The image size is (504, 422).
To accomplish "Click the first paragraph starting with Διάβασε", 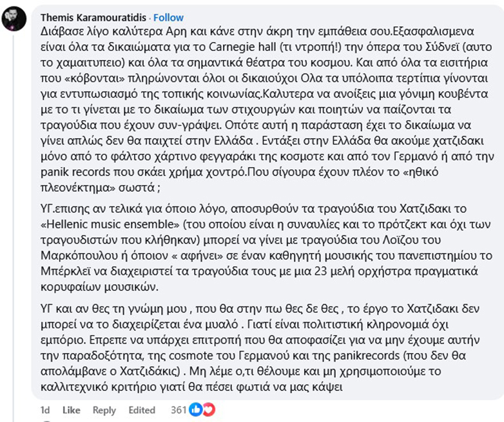I will (x=258, y=103).
